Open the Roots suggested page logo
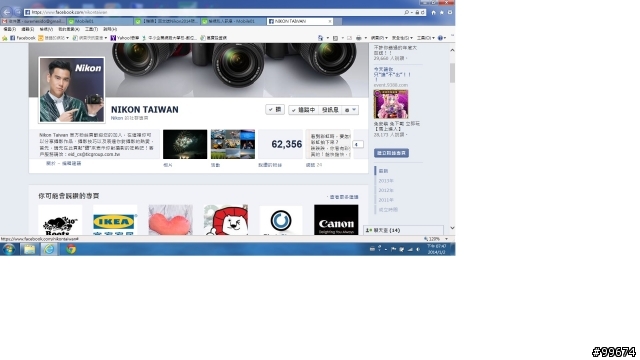This screenshot has width=640, height=360. [x=60, y=220]
